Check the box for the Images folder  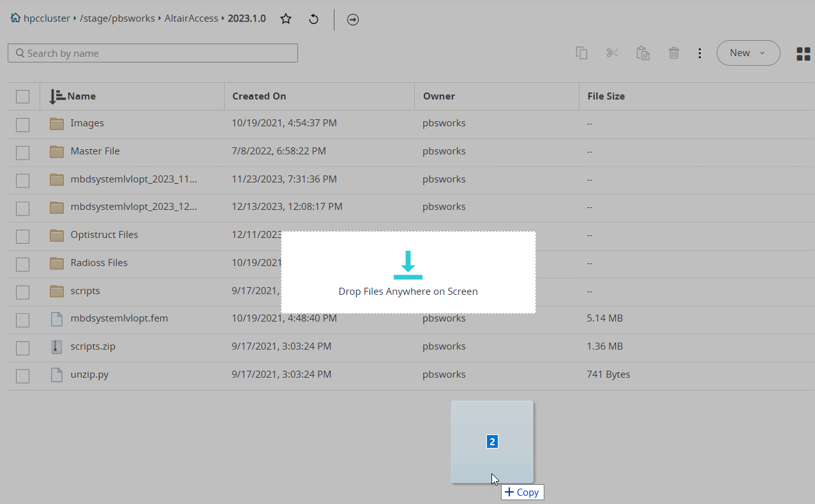22,124
